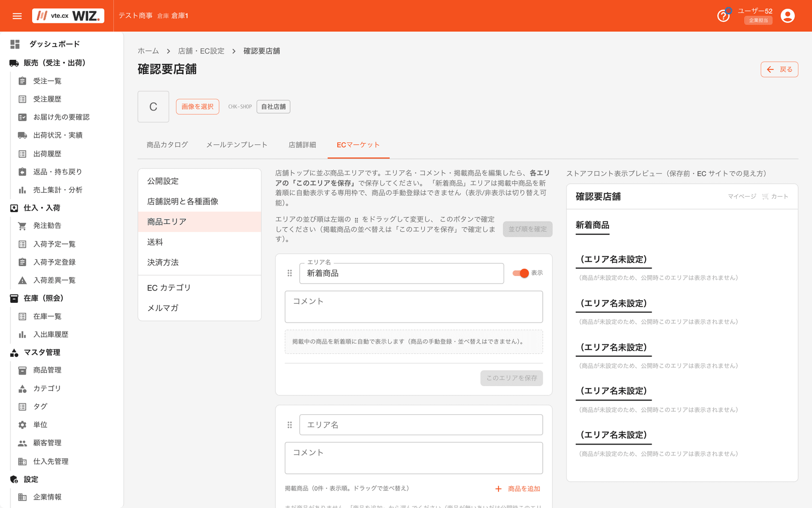Viewport: 812px width, 508px height.
Task: Click the empty エリア名 input field
Action: point(421,425)
